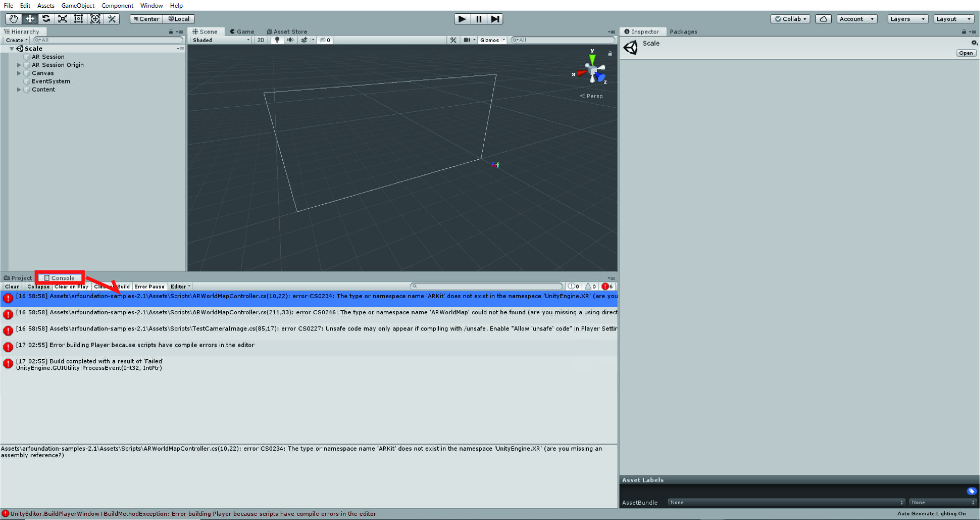Open the Inspector settings gear menu

tap(974, 43)
